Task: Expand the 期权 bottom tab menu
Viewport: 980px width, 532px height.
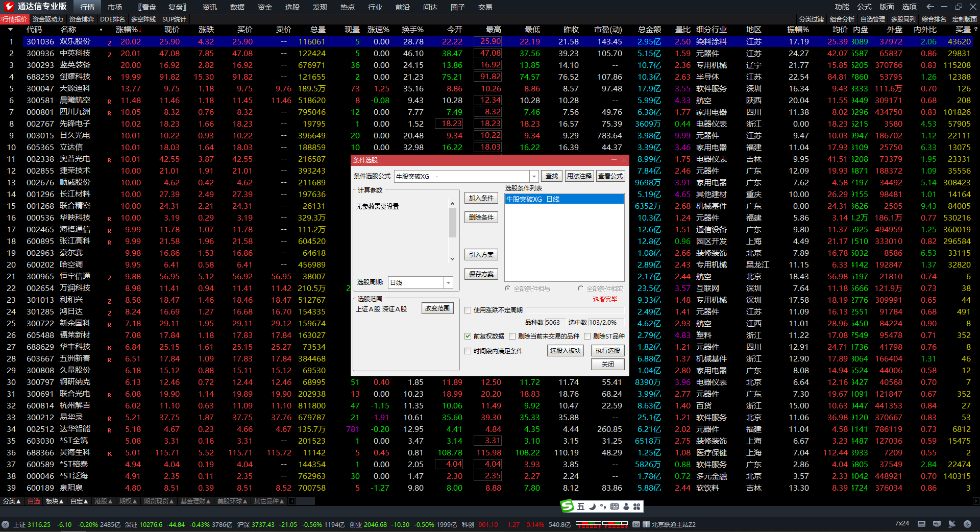Action: pyautogui.click(x=128, y=501)
